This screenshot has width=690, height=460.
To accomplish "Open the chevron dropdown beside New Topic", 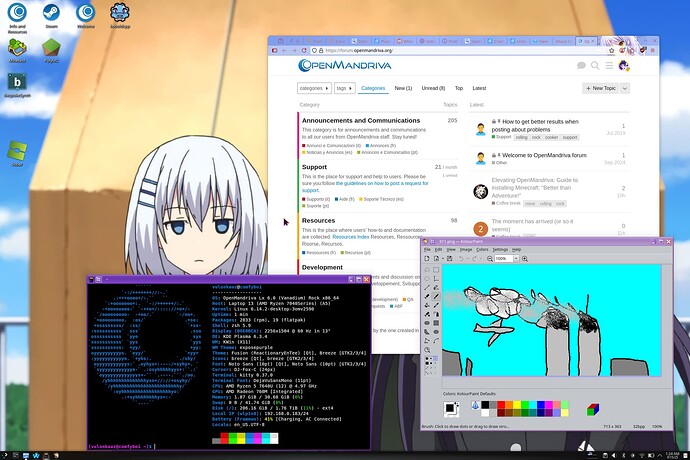I will pyautogui.click(x=625, y=88).
